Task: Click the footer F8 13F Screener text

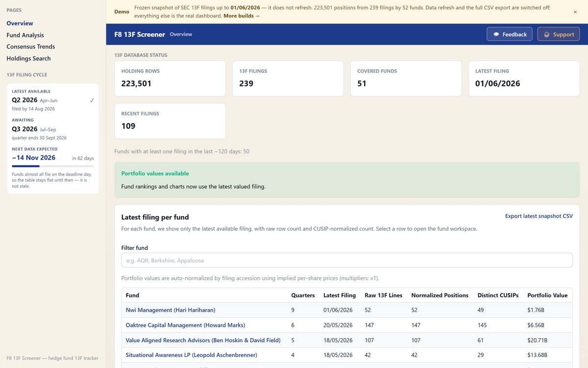Action: pos(52,358)
